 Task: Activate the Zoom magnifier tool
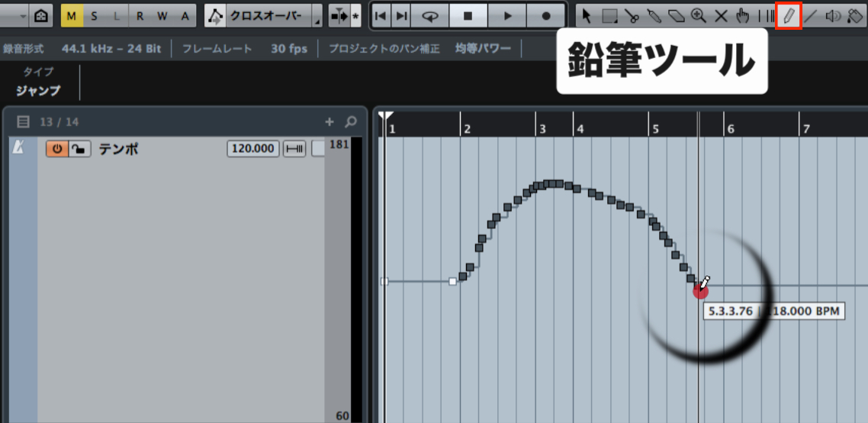click(699, 16)
